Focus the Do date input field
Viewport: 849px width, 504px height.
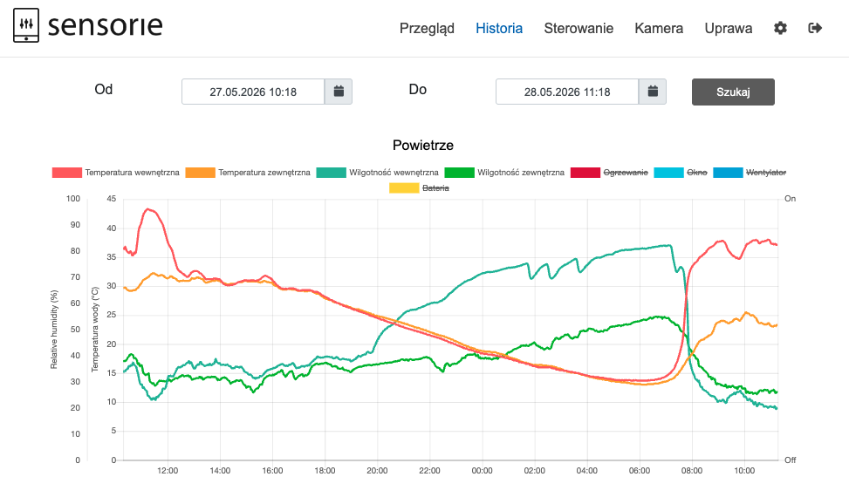567,92
